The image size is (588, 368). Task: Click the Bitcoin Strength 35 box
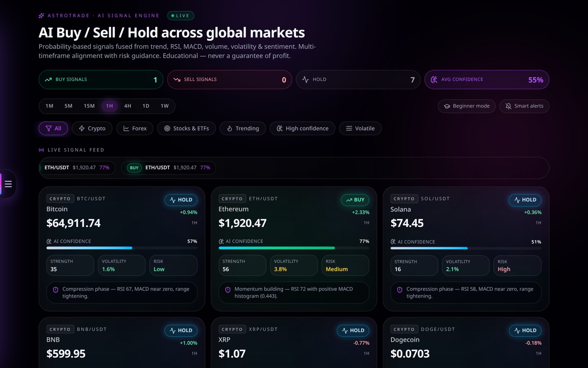coord(70,265)
